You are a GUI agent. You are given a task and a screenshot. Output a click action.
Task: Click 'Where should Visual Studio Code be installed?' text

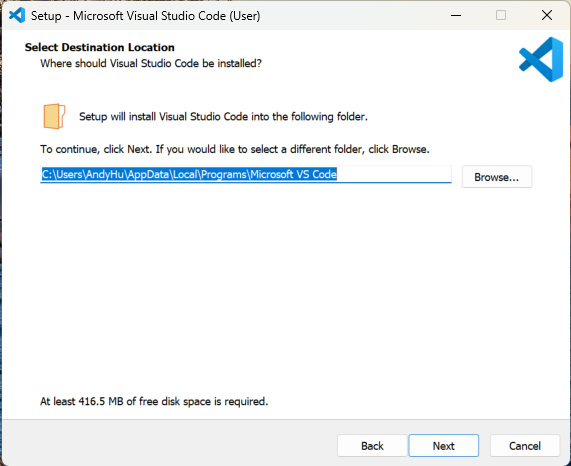coord(151,63)
